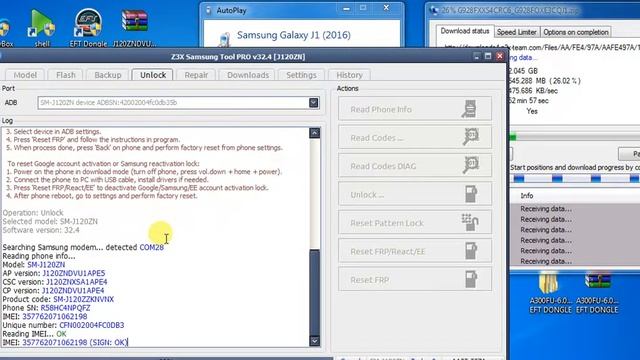The image size is (640, 360).
Task: Open the shell desktop shortcut
Action: point(41,27)
